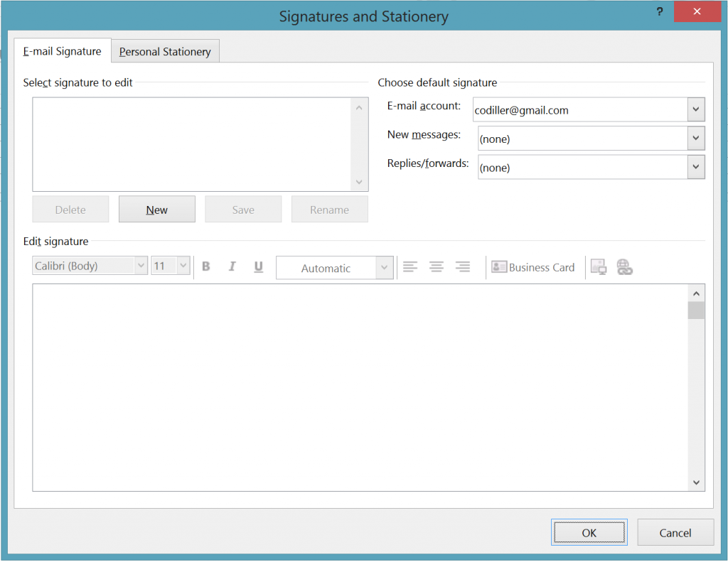728x562 pixels.
Task: Apply italic formatting to signature text
Action: [232, 266]
